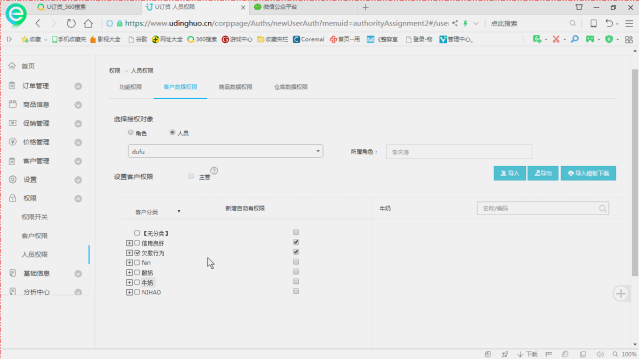Click the 导入模板下载 button
This screenshot has height=360, width=640.
coord(588,173)
